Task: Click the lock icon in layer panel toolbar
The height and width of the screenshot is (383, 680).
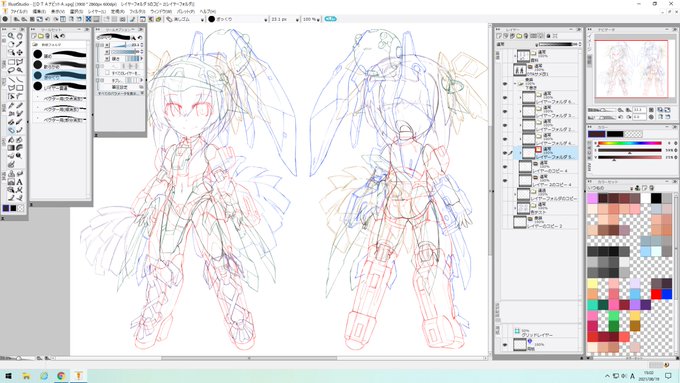Action: 548,36
